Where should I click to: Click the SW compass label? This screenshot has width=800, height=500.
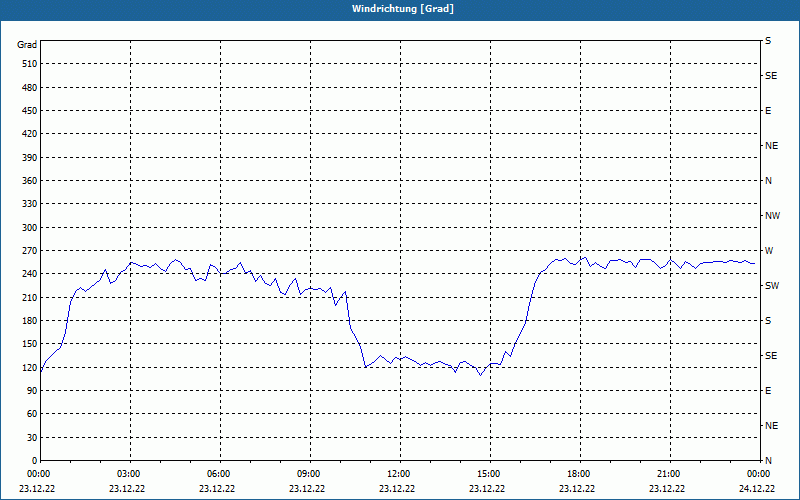(772, 286)
